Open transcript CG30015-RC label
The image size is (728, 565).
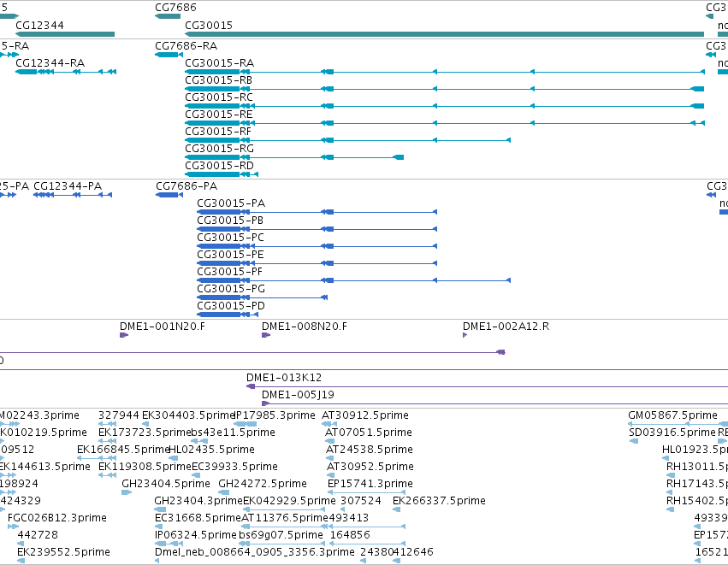point(219,97)
